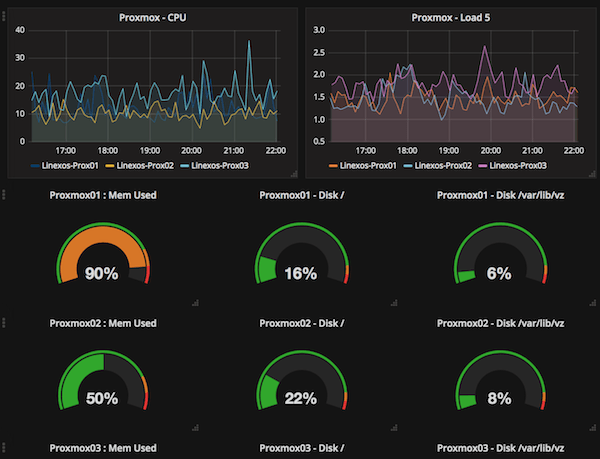Click the yellow Linexos-Prox02 CPU color swatch

click(110, 166)
